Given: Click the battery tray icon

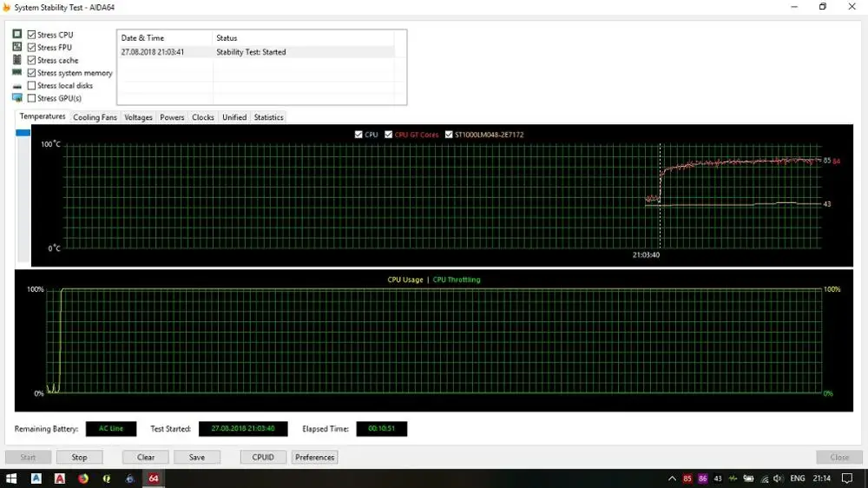Looking at the screenshot, I should coord(748,478).
